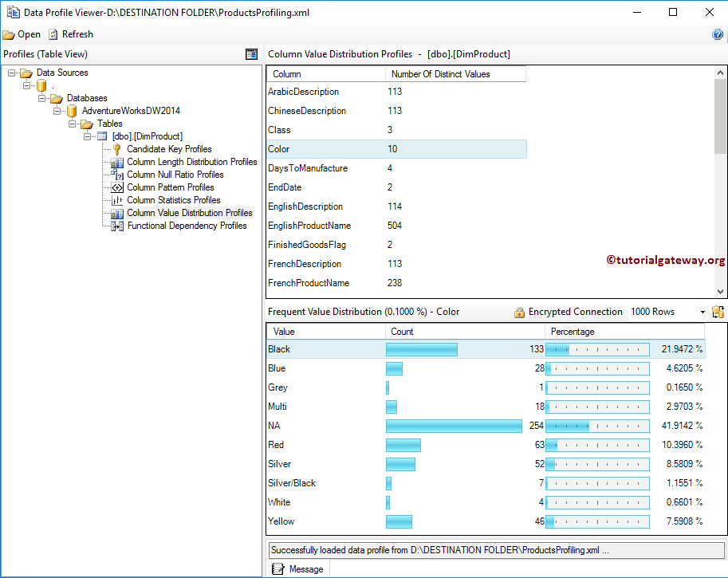Toggle the Profiles table view icon
Image resolution: width=728 pixels, height=578 pixels.
point(252,54)
